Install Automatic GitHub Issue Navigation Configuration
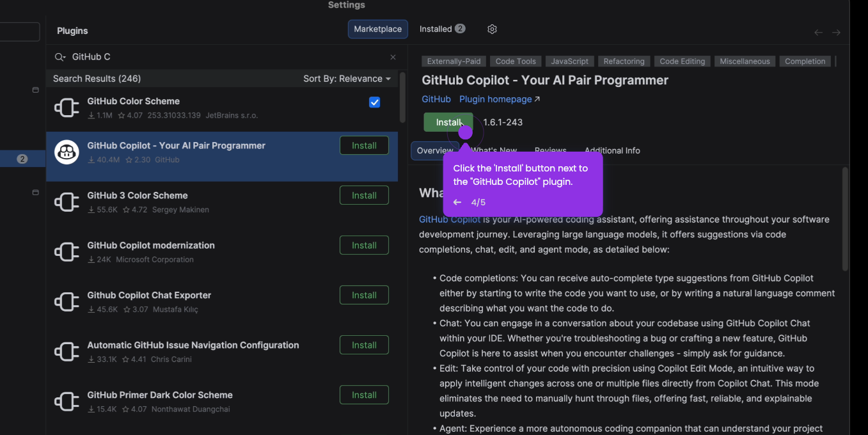Screen dimensions: 868x435 coord(364,345)
